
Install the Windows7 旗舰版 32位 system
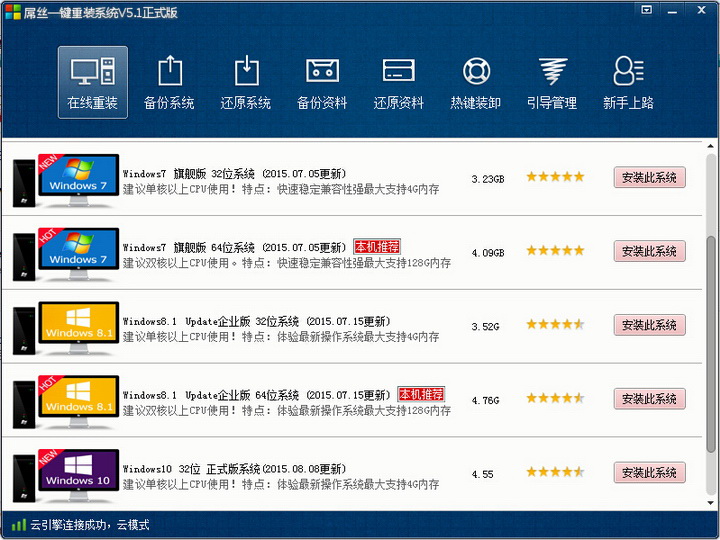click(x=649, y=178)
